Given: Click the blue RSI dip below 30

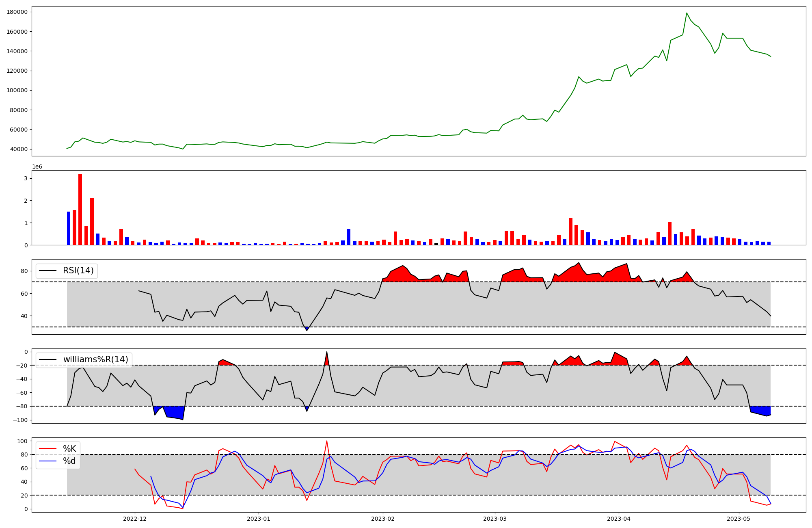Looking at the screenshot, I should coord(307,329).
